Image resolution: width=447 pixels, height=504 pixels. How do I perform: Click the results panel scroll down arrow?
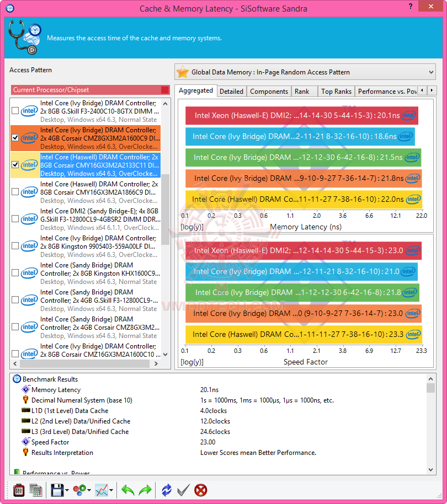pos(431,470)
